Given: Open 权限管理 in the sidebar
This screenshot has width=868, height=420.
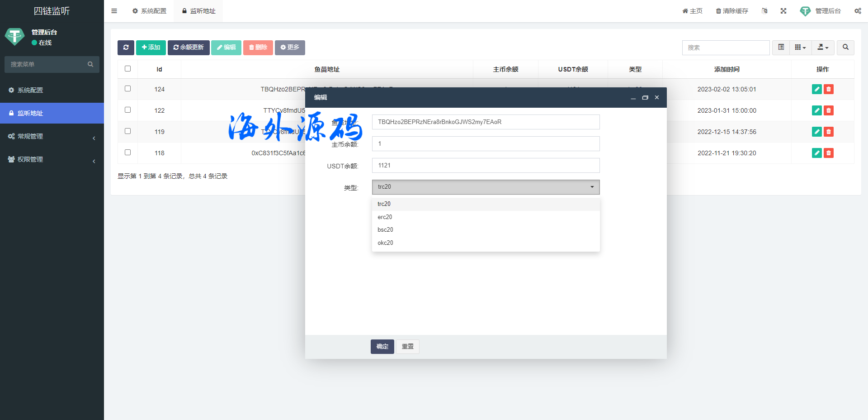Looking at the screenshot, I should tap(52, 159).
